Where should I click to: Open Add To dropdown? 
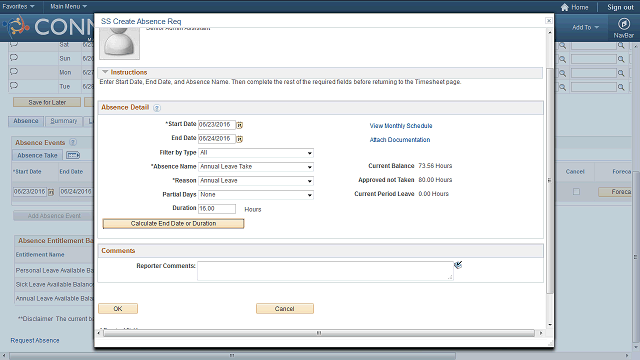pos(585,27)
